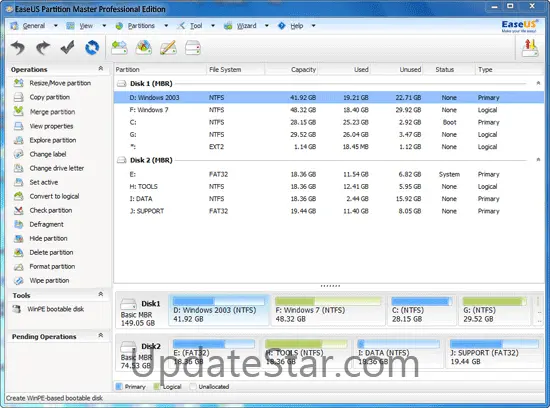Screen dimensions: 550x408
Task: Click the Resize/Move toolbar icon
Action: 119,47
